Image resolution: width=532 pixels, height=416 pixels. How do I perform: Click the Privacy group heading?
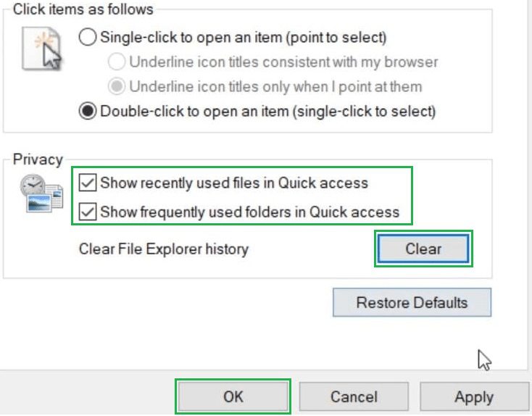38,159
